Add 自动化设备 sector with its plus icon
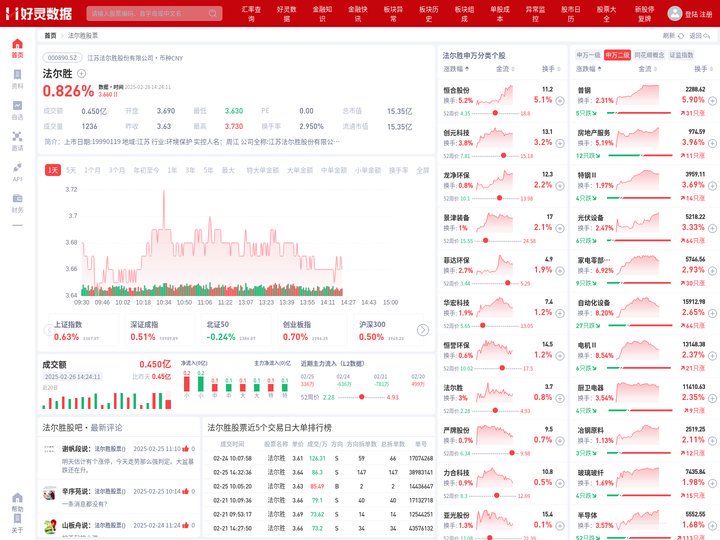The width and height of the screenshot is (720, 540). pyautogui.click(x=712, y=313)
